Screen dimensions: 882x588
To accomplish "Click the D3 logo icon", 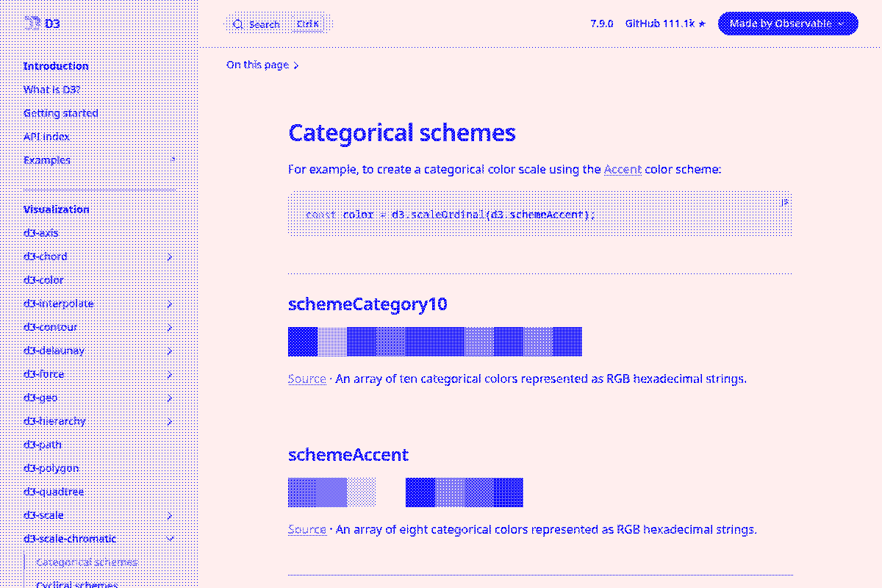I will coord(32,24).
